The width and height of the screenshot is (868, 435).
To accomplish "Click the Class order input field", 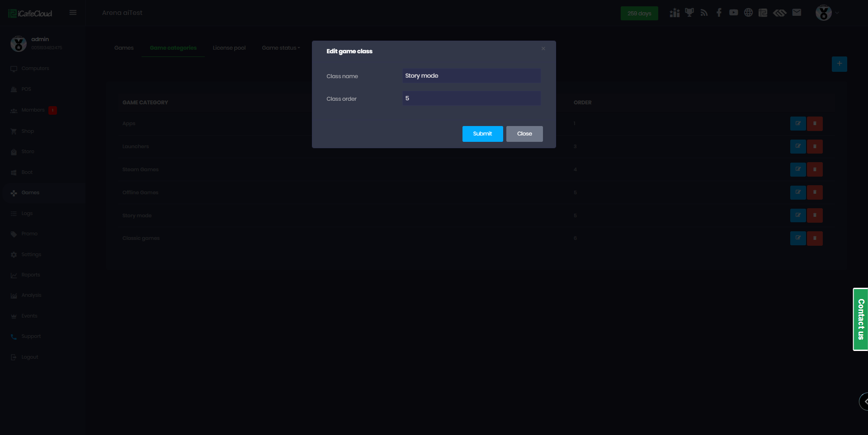I will 472,98.
